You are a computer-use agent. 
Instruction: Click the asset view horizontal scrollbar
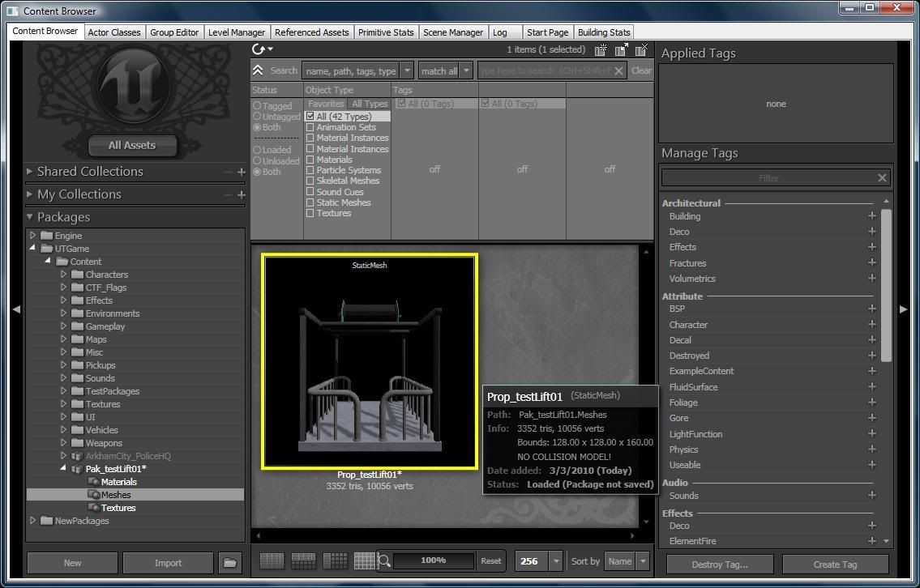click(x=445, y=535)
